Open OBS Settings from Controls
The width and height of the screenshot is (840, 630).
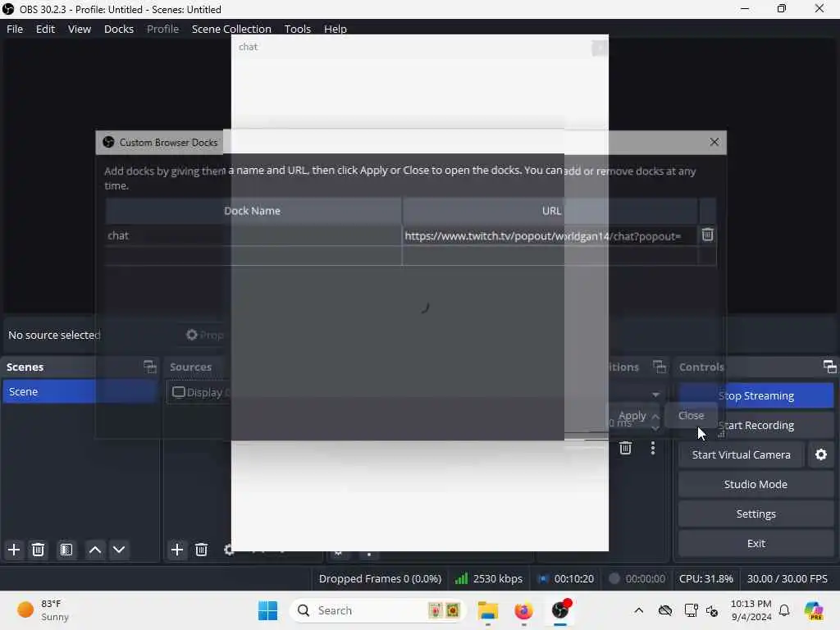point(756,514)
